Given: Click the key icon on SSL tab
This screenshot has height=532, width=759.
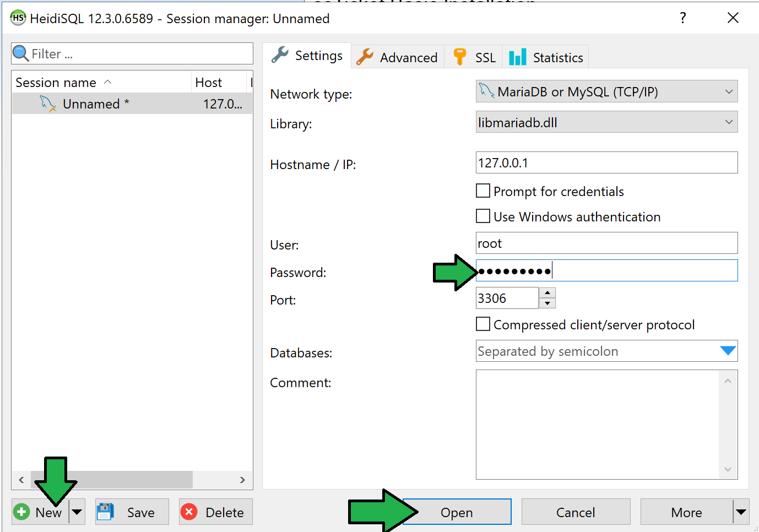Looking at the screenshot, I should 459,57.
